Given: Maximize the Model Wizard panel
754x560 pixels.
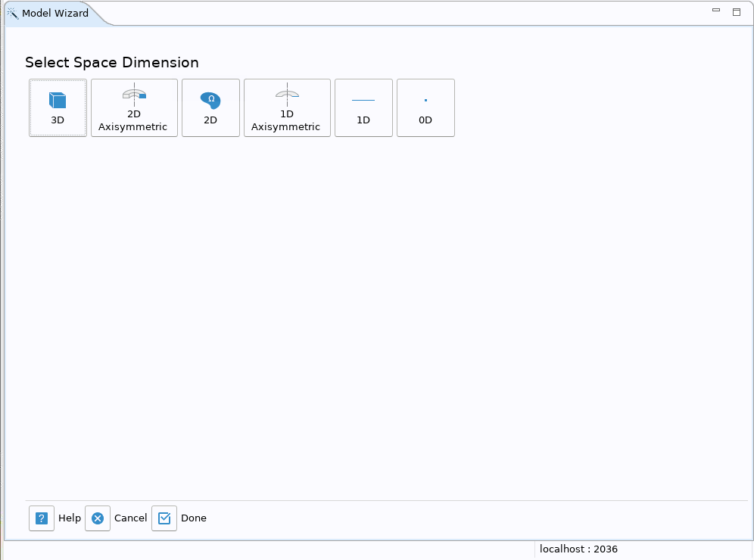Looking at the screenshot, I should [736, 11].
